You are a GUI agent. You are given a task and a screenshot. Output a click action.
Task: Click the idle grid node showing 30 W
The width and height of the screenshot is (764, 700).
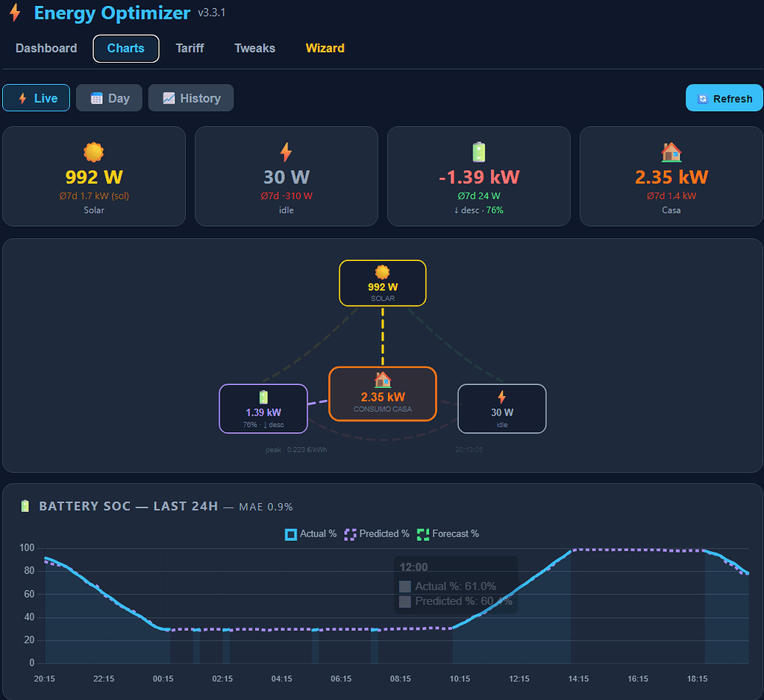coord(501,408)
